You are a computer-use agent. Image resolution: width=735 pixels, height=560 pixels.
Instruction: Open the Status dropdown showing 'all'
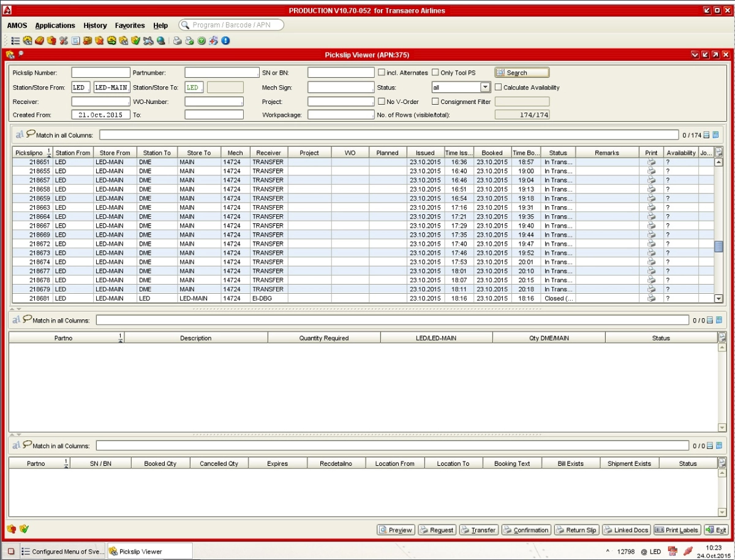pos(485,88)
